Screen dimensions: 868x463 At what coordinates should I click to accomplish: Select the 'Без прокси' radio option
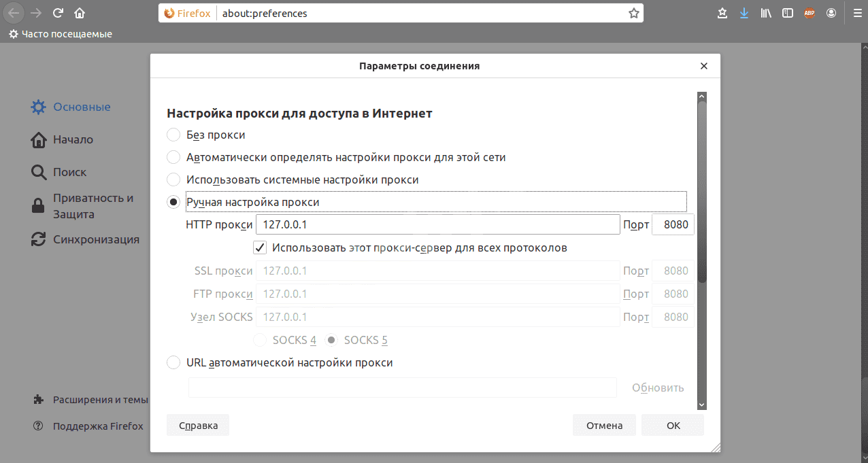(174, 135)
